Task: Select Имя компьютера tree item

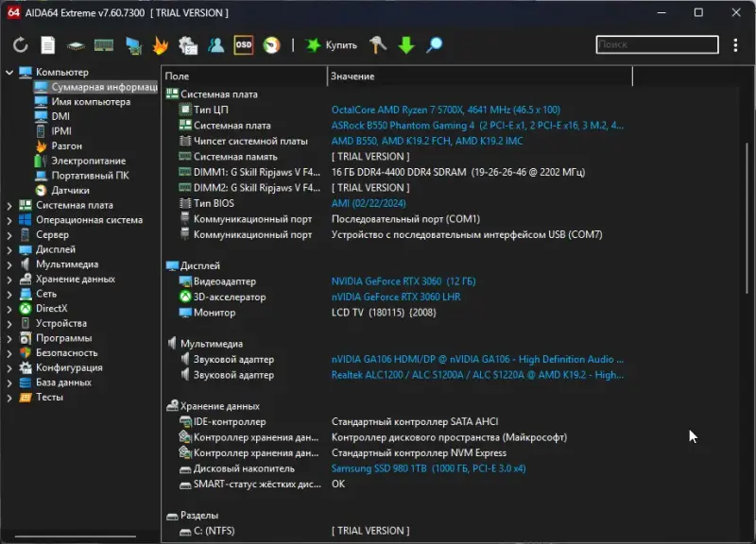Action: [91, 102]
